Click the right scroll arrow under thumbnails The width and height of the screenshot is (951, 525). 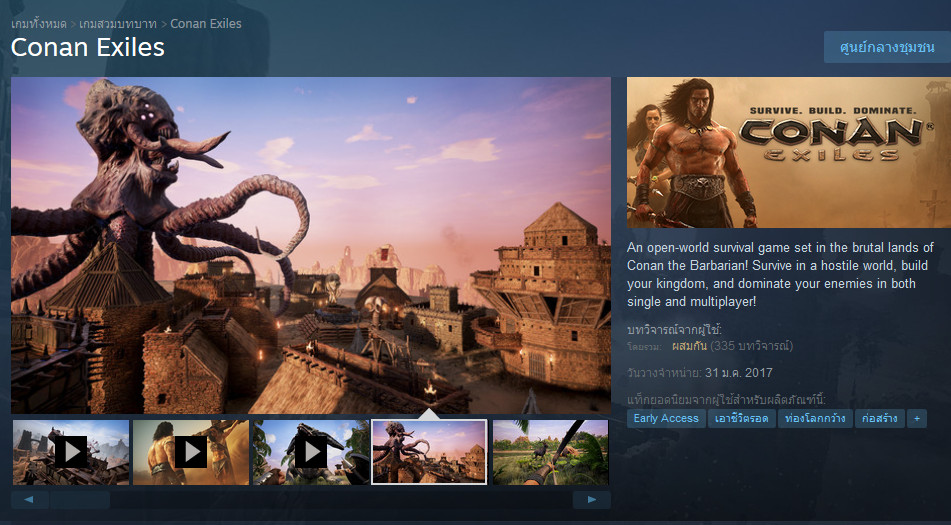tap(592, 499)
